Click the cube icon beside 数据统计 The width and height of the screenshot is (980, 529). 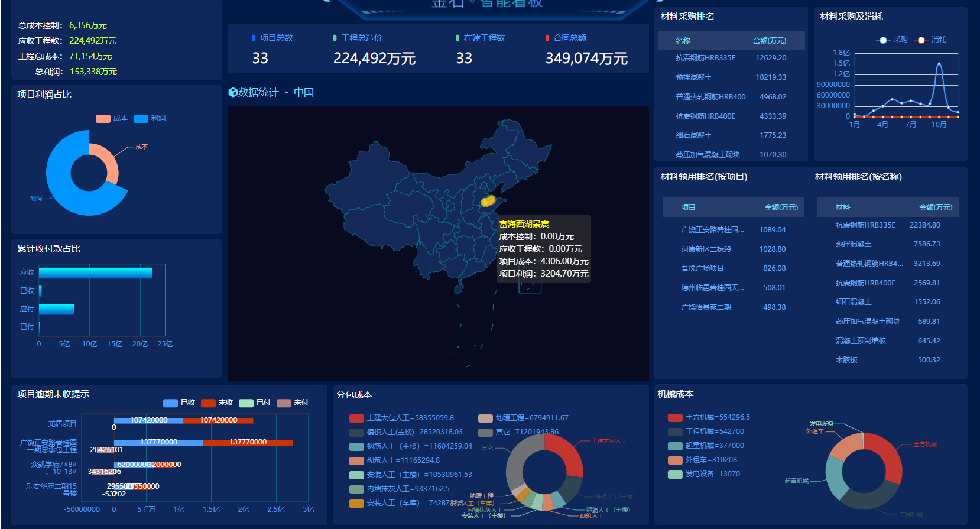tap(233, 93)
